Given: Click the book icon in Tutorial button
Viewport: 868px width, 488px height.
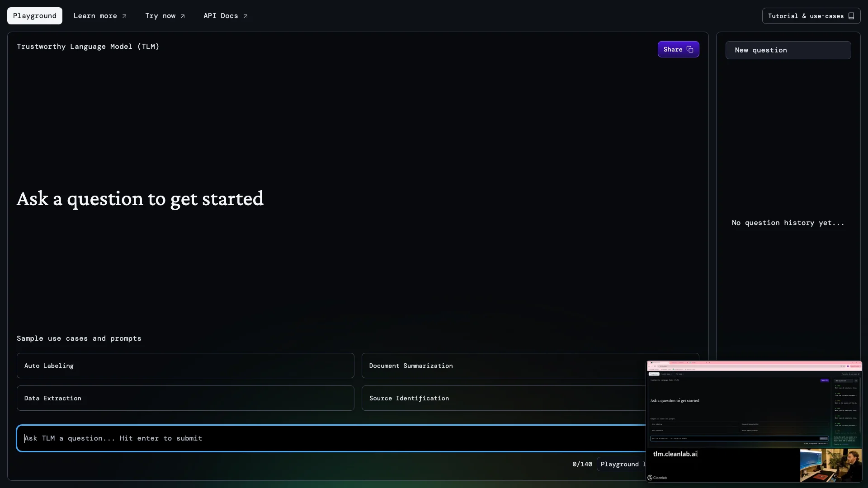Looking at the screenshot, I should click(x=851, y=16).
